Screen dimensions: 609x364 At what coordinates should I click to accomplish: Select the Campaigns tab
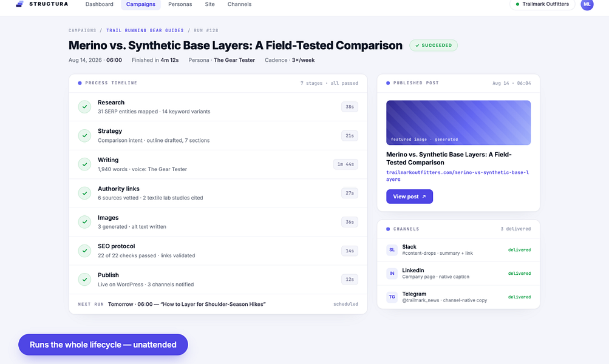(141, 4)
